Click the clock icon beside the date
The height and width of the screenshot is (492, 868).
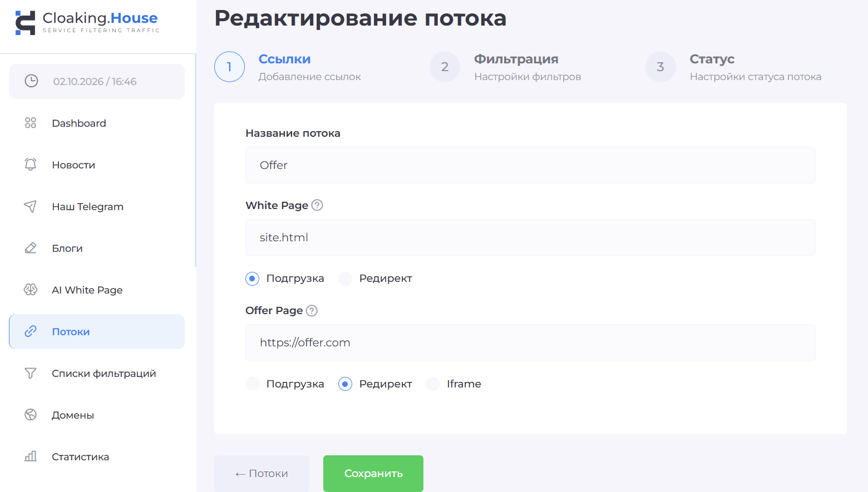31,81
